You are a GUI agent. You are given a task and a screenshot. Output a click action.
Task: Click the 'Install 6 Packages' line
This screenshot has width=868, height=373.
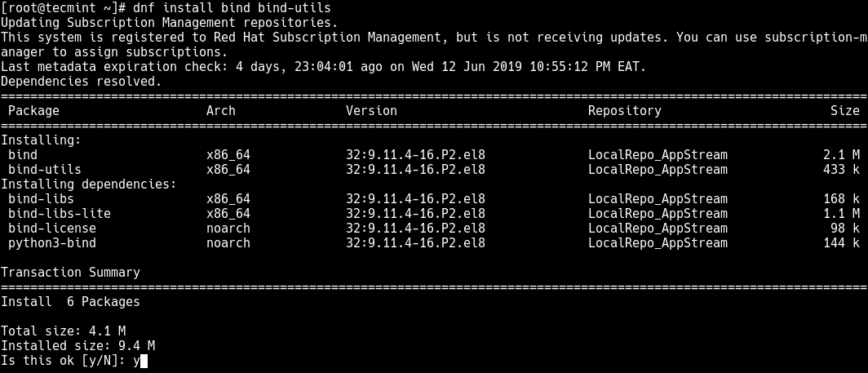click(x=70, y=302)
